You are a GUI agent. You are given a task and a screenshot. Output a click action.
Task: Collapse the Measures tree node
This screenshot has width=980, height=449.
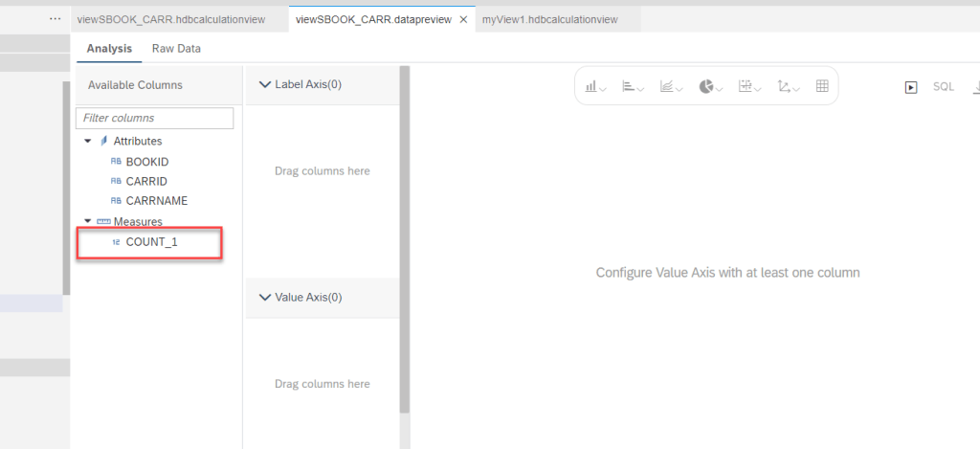click(88, 222)
